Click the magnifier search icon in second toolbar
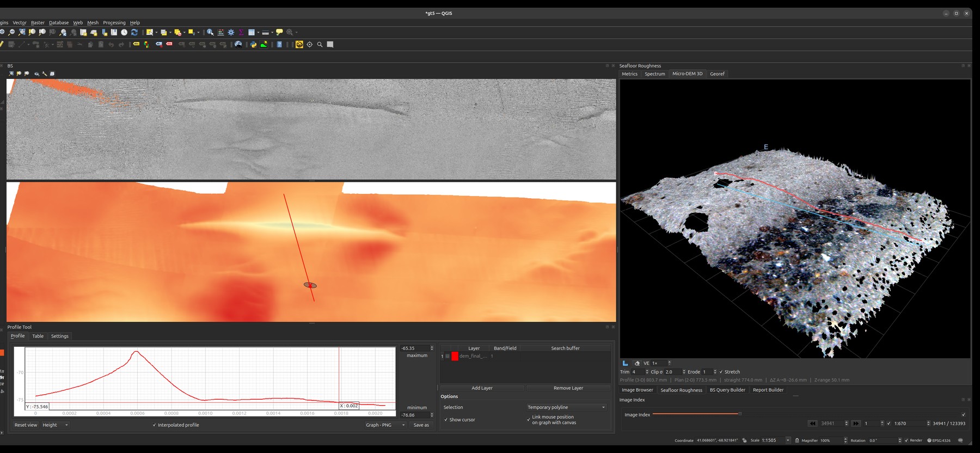Screen dimensions: 980x453 click(320, 45)
